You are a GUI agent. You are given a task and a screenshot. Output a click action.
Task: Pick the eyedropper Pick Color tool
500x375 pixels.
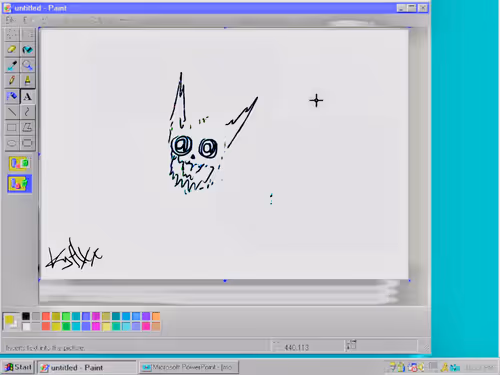[x=12, y=65]
